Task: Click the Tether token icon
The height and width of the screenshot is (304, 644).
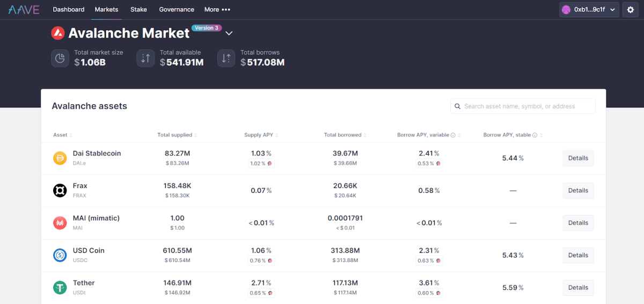Action: click(x=60, y=287)
